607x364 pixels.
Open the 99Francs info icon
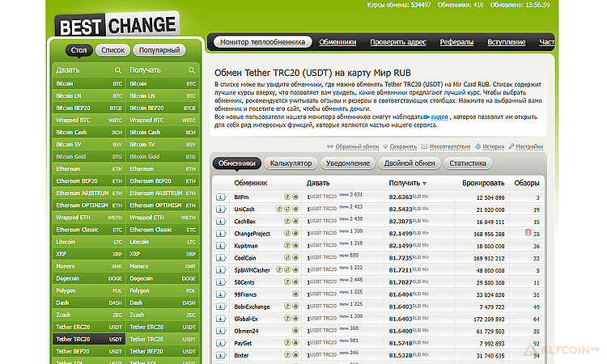click(221, 294)
